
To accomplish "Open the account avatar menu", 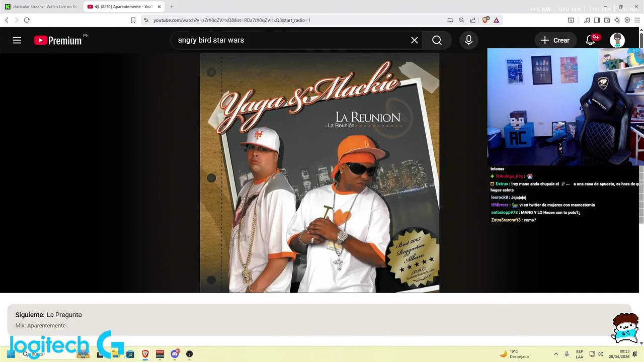I will tap(617, 40).
